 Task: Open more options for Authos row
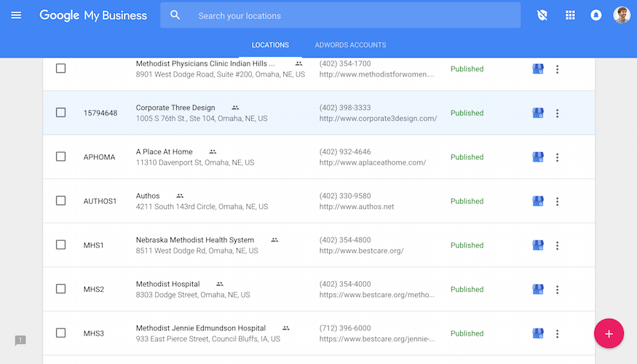coord(558,201)
